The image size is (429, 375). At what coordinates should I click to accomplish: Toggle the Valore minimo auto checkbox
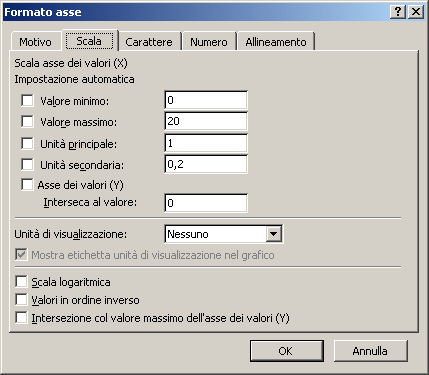[27, 100]
